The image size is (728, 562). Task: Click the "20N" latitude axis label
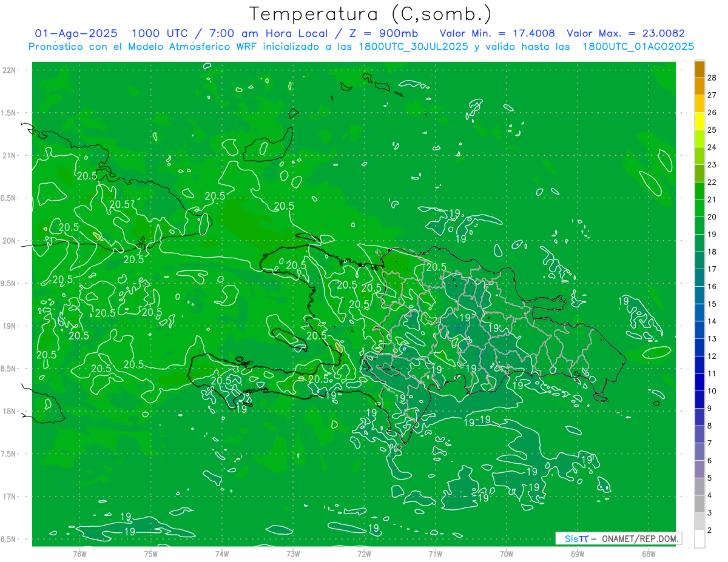point(8,241)
